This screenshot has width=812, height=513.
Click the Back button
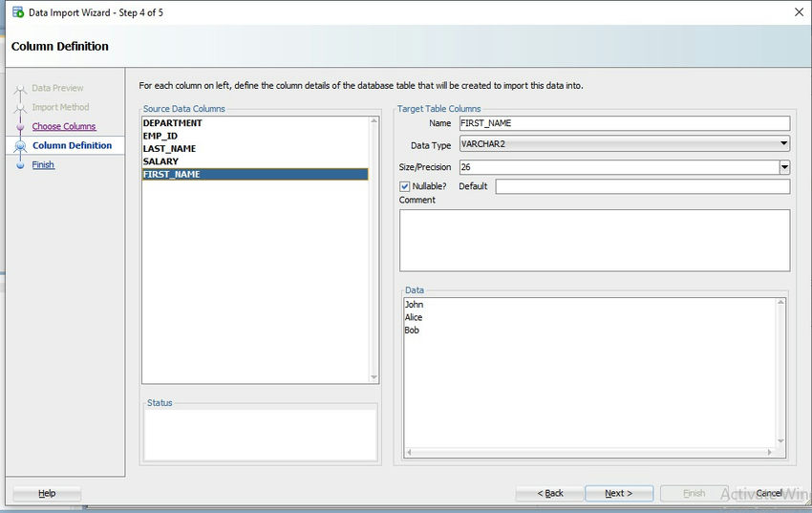tap(550, 493)
